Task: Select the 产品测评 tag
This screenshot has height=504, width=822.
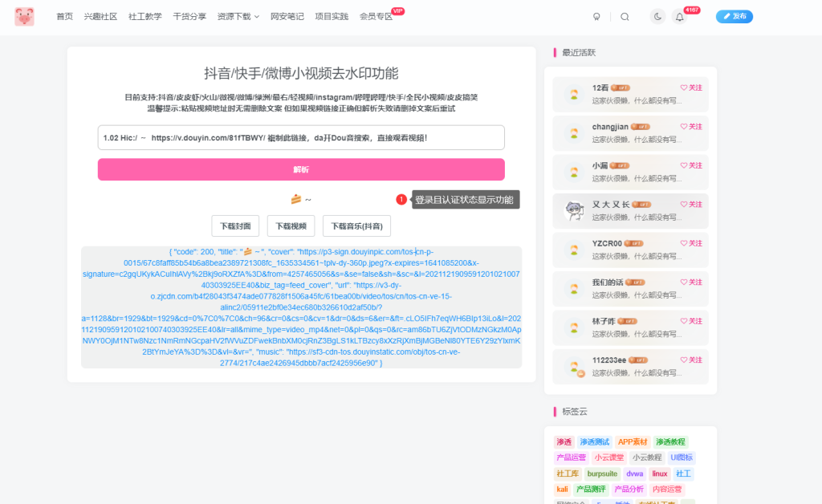Action: [591, 490]
